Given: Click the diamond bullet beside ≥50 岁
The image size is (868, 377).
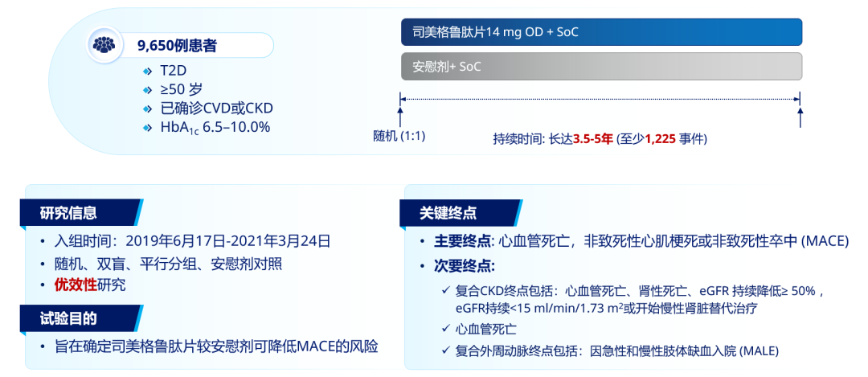Looking at the screenshot, I should coord(146,89).
